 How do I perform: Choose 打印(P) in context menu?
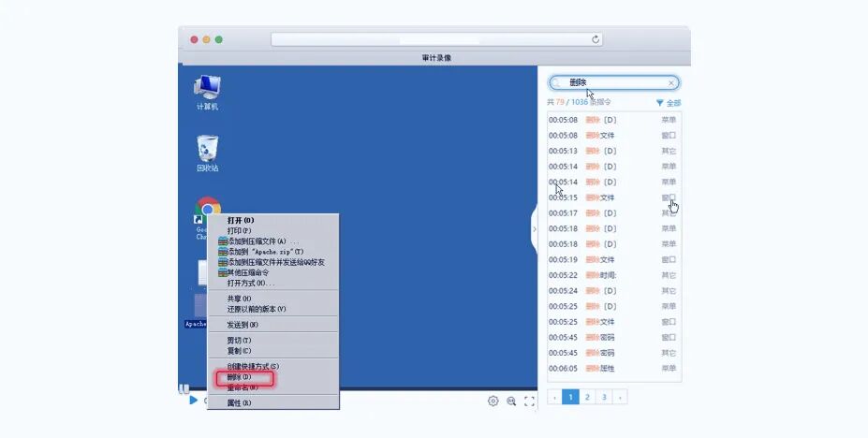click(x=272, y=230)
